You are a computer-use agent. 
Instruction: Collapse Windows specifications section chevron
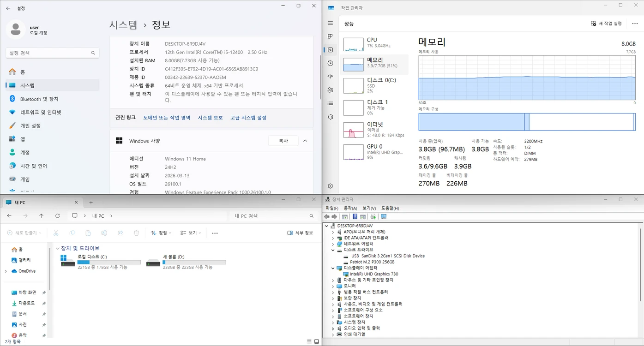[305, 141]
